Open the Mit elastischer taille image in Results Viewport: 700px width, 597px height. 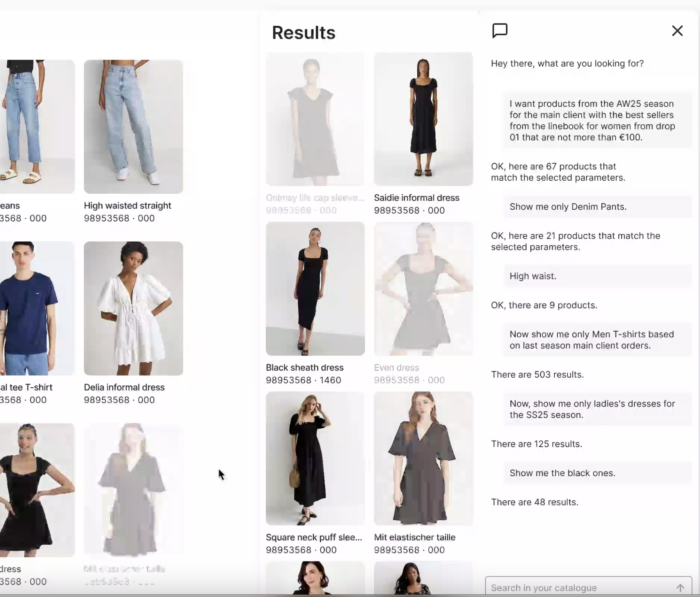pyautogui.click(x=423, y=459)
